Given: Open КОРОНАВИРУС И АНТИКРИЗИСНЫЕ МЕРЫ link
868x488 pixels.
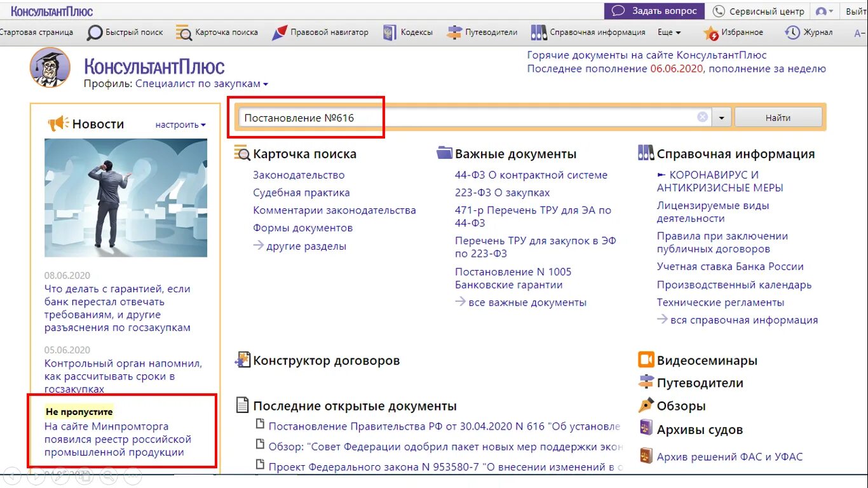Looking at the screenshot, I should pyautogui.click(x=720, y=181).
